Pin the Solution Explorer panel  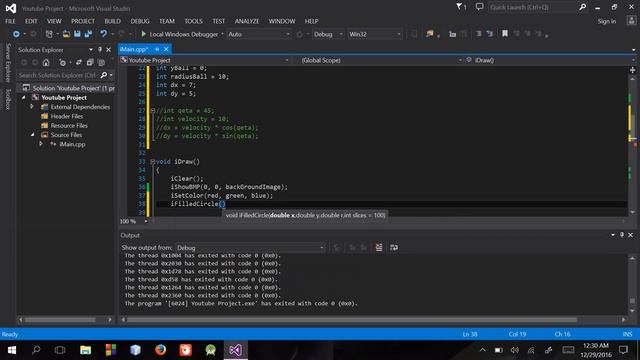click(x=100, y=49)
